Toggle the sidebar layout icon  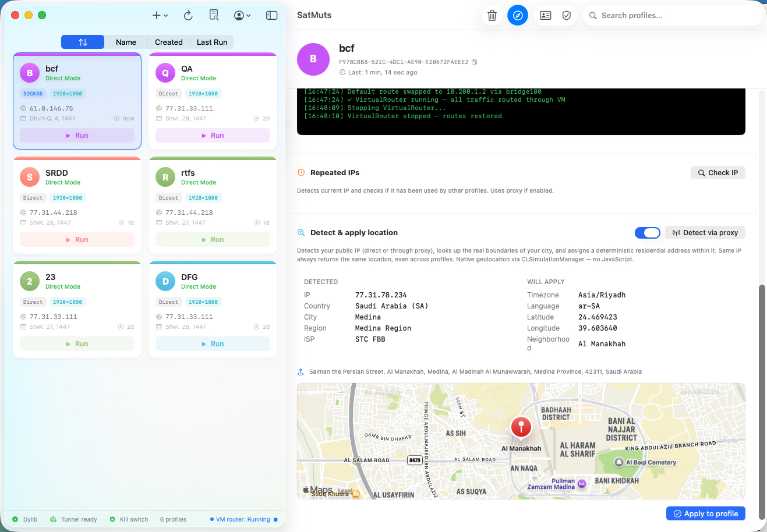click(x=271, y=15)
